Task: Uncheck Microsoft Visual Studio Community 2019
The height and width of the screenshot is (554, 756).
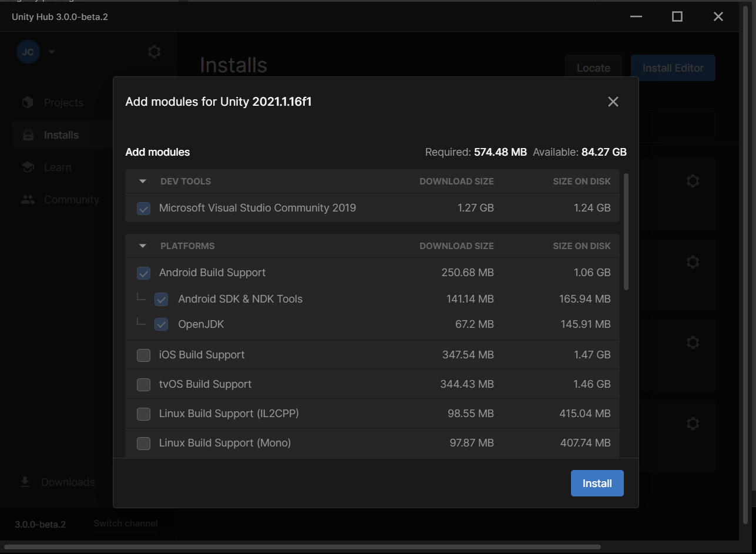Action: tap(143, 208)
